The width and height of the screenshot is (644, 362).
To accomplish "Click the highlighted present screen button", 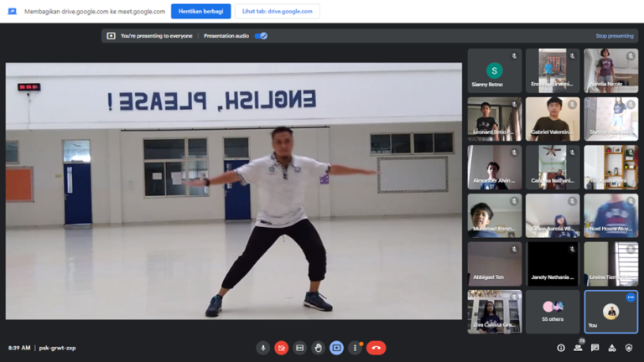I will coord(336,348).
